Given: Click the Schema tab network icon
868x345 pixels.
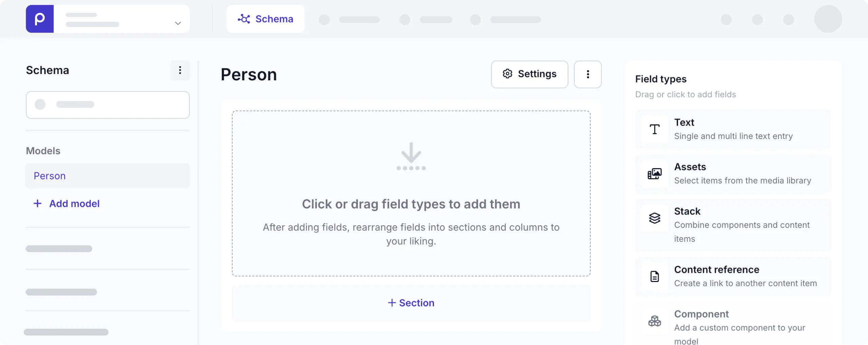Looking at the screenshot, I should tap(244, 19).
